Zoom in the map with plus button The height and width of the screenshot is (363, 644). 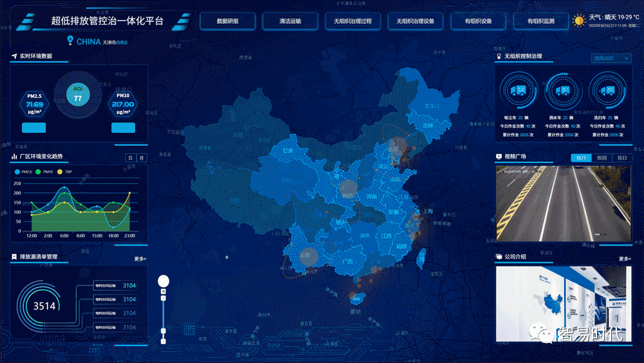[x=164, y=298]
